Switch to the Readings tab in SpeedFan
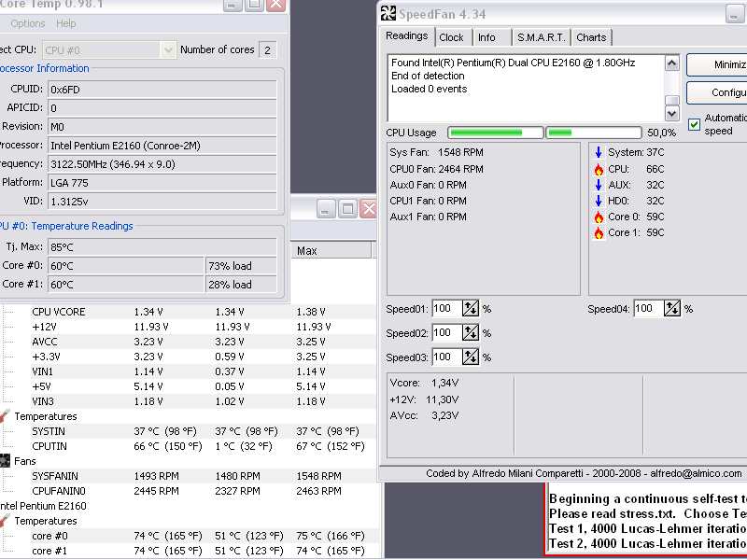 407,35
